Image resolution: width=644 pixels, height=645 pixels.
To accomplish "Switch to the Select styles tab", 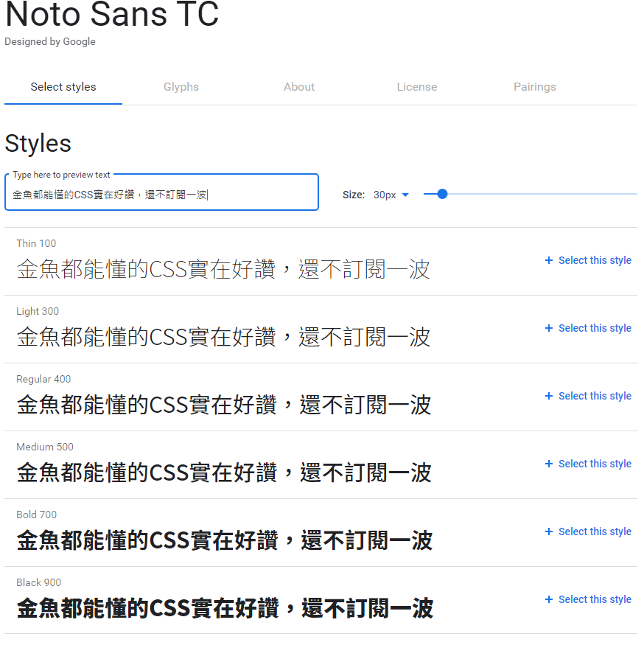I will pyautogui.click(x=63, y=87).
